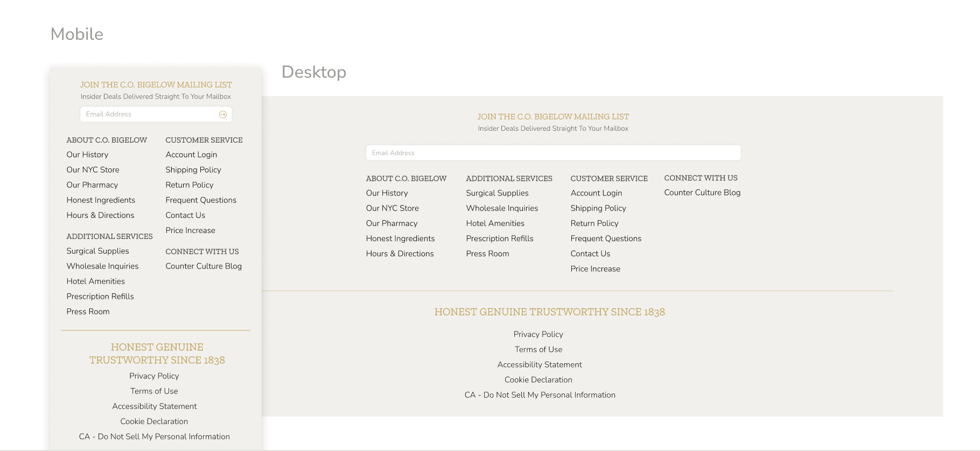Viewport: 980px width, 451px height.
Task: Open Cookie Declaration in desktop footer
Action: [538, 379]
